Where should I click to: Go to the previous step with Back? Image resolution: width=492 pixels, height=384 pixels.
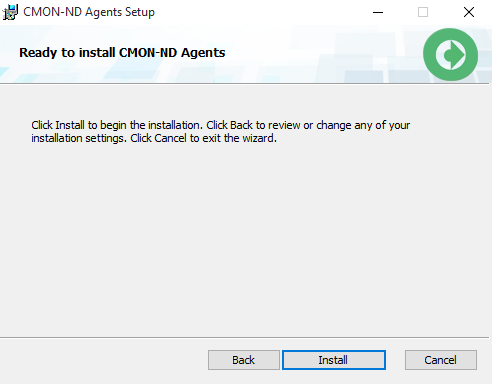244,360
